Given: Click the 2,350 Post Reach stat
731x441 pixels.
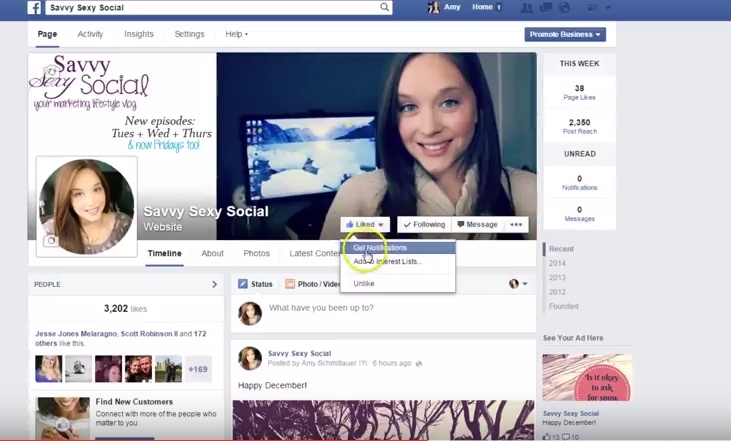Looking at the screenshot, I should click(x=579, y=126).
